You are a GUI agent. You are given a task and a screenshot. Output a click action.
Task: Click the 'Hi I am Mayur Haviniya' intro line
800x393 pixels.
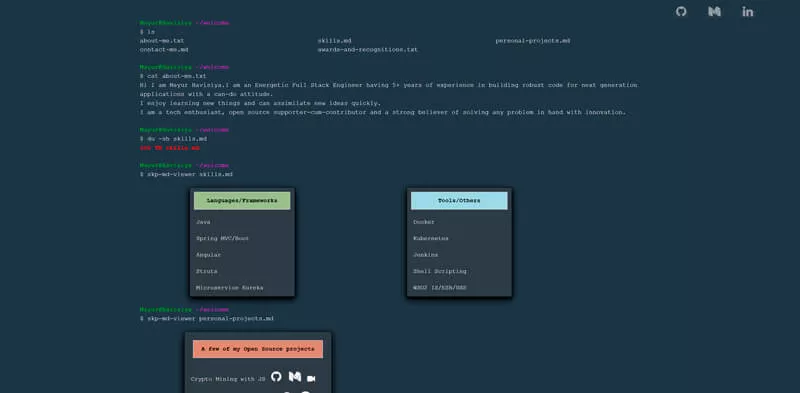click(x=389, y=85)
